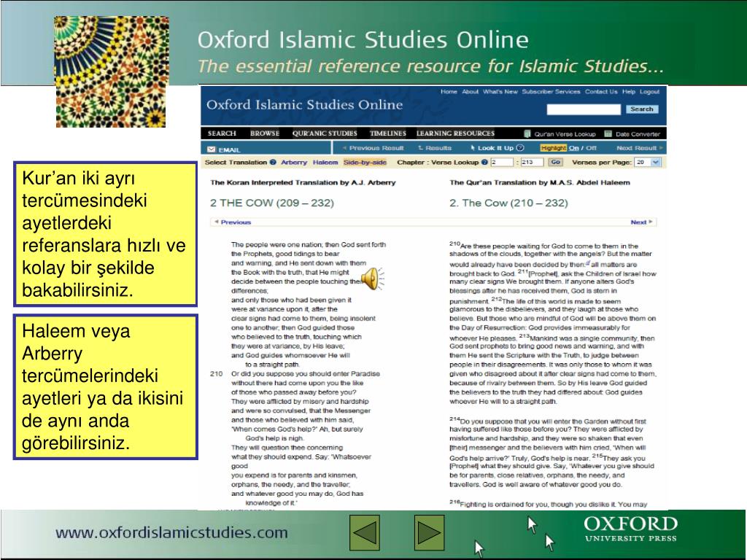Go to previous slide with left arrow button
Image resolution: width=747 pixels, height=560 pixels.
click(365, 532)
